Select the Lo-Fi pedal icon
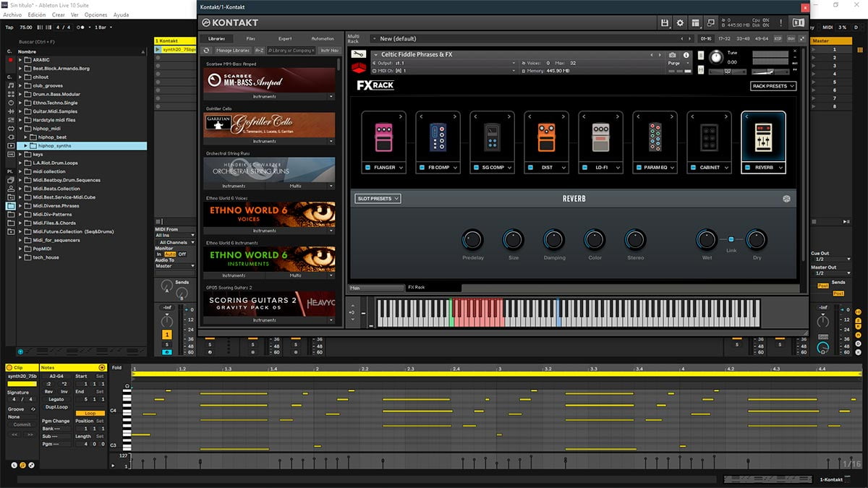 click(600, 137)
